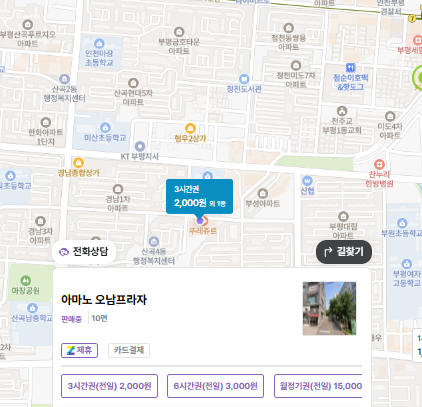Select the 미도4차 아파트 map icon
The height and width of the screenshot is (407, 422).
tap(390, 116)
